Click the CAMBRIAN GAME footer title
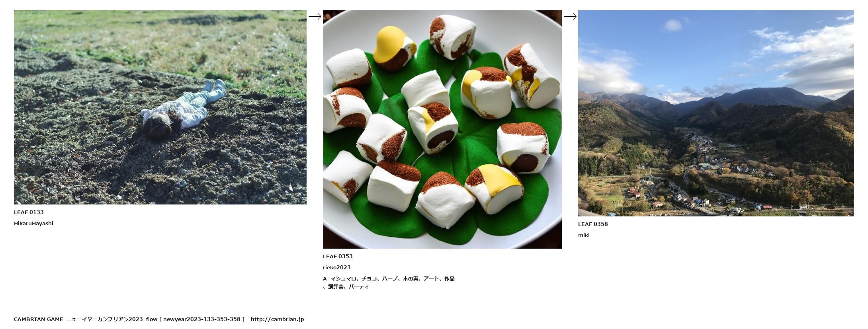Image resolution: width=868 pixels, height=329 pixels. [x=39, y=319]
